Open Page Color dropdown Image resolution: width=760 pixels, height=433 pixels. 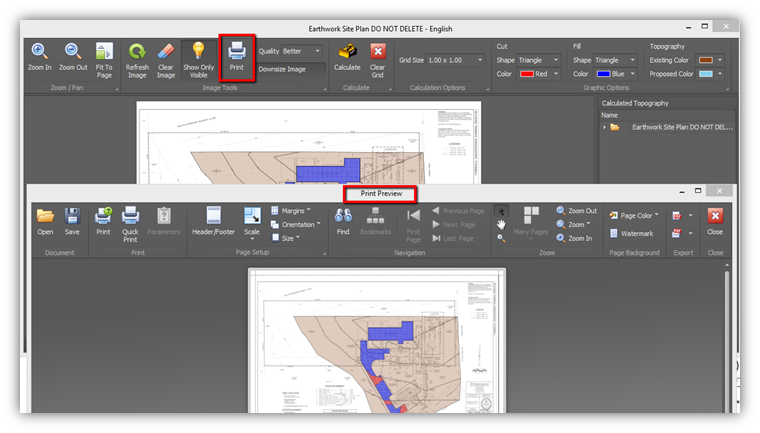pyautogui.click(x=633, y=215)
